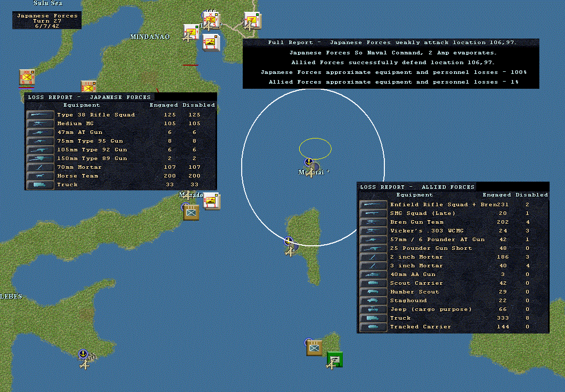Select the Vicker's .303 WCMG icon
Image resolution: width=565 pixels, height=392 pixels.
pyautogui.click(x=373, y=230)
